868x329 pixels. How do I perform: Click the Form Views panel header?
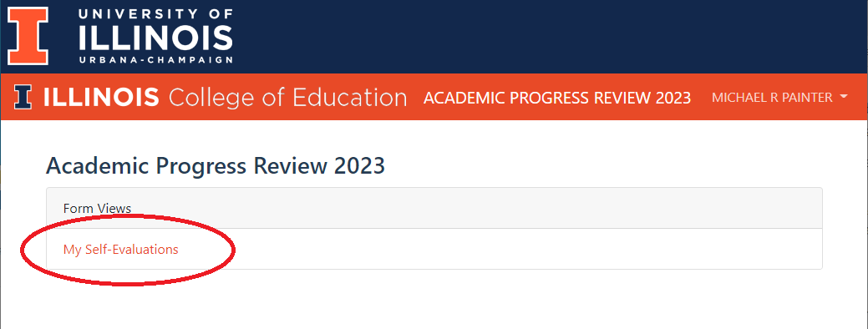434,209
